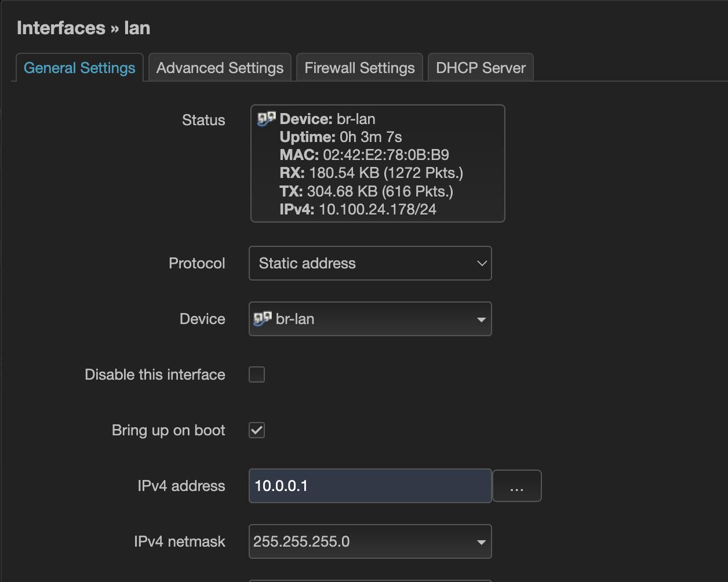Open the Firewall Settings tab
Screen dimensions: 728x582
tap(359, 67)
